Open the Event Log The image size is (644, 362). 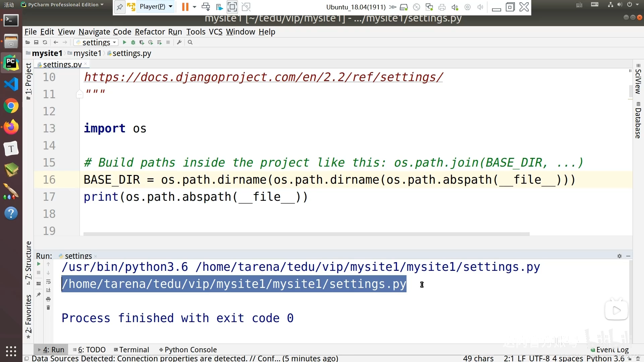(x=609, y=350)
